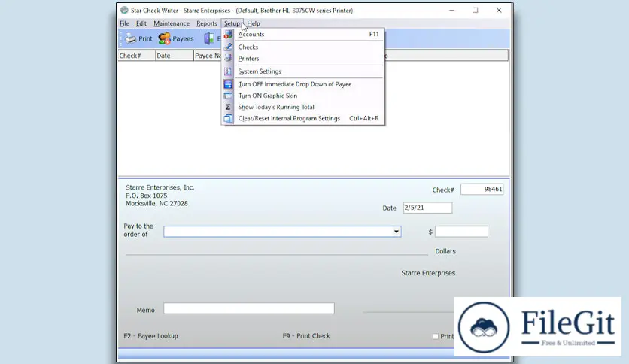Click the Accounts icon in Setup menu
Image resolution: width=629 pixels, height=364 pixels.
[x=228, y=35]
